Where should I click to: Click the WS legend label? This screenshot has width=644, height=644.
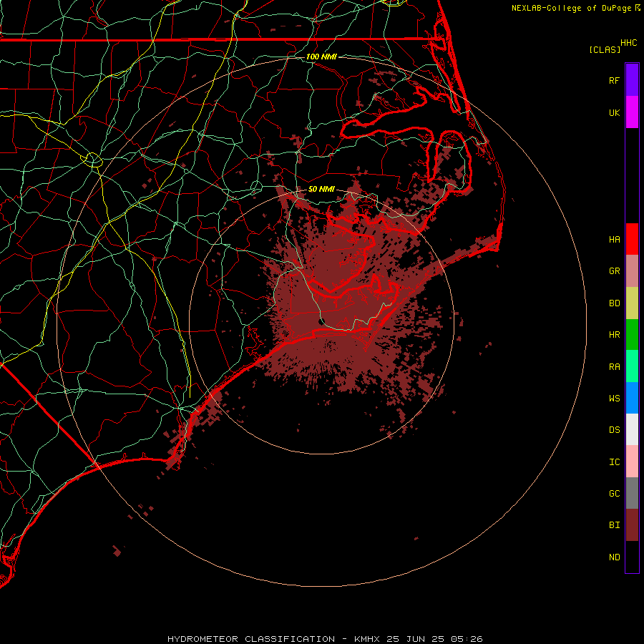[614, 398]
